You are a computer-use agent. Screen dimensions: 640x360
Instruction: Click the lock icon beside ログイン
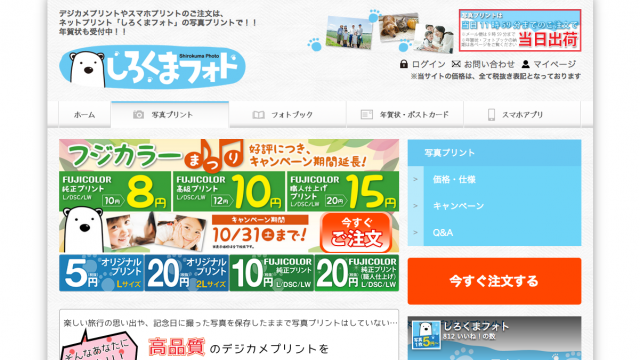pos(404,64)
